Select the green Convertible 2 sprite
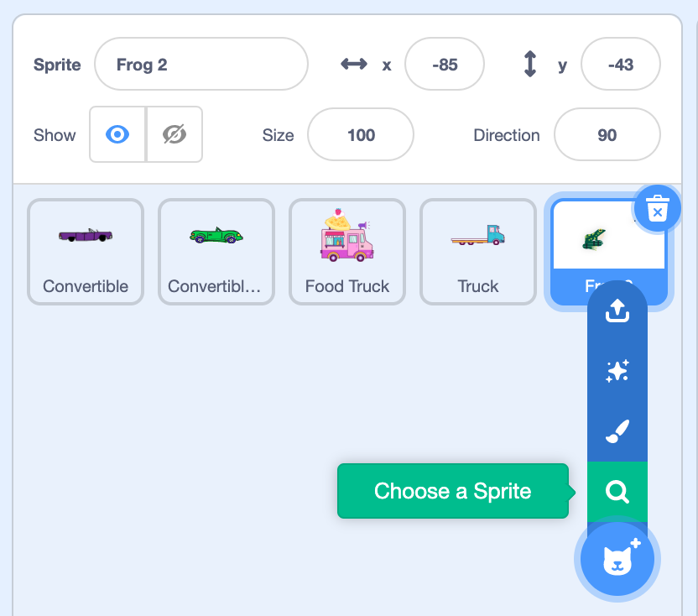This screenshot has width=698, height=616. click(x=216, y=251)
